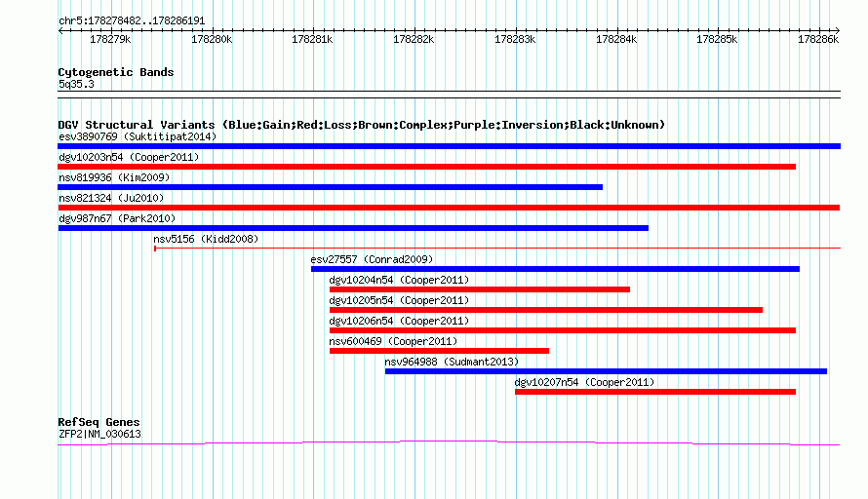Open the nsv819936 (Kim2009) label
The width and height of the screenshot is (868, 499).
point(114,177)
